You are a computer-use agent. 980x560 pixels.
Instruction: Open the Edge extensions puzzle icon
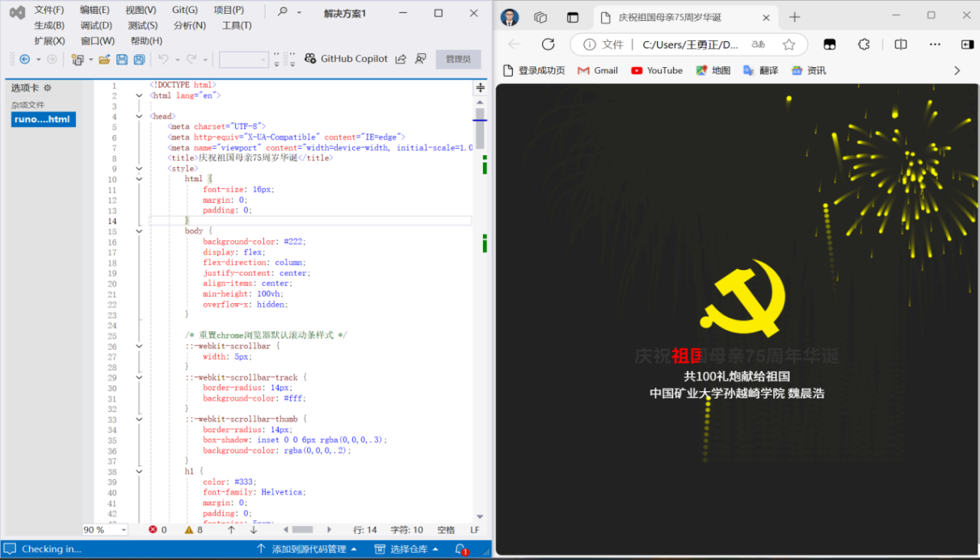coord(864,44)
